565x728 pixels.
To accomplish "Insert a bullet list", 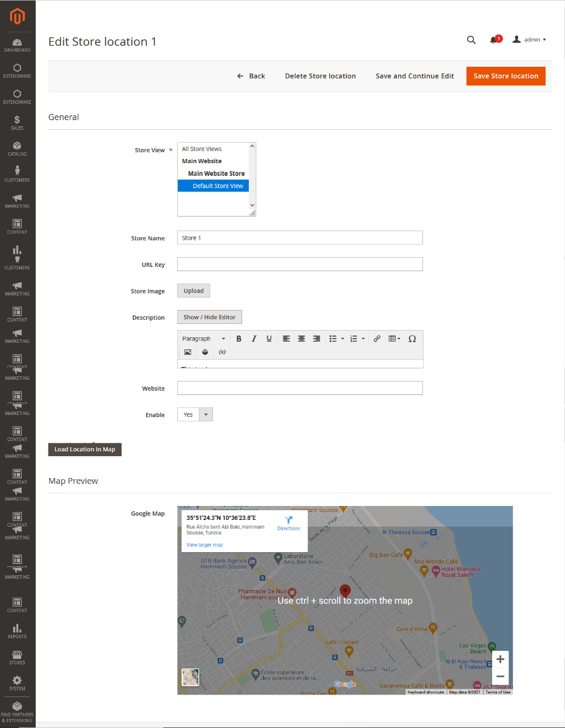I will 333,339.
